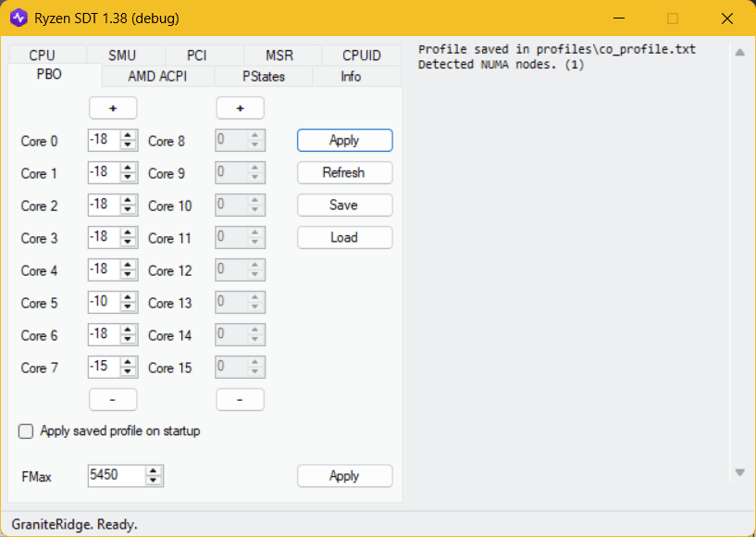This screenshot has width=756, height=537.
Task: Open the AMD ACPI tab
Action: (158, 76)
